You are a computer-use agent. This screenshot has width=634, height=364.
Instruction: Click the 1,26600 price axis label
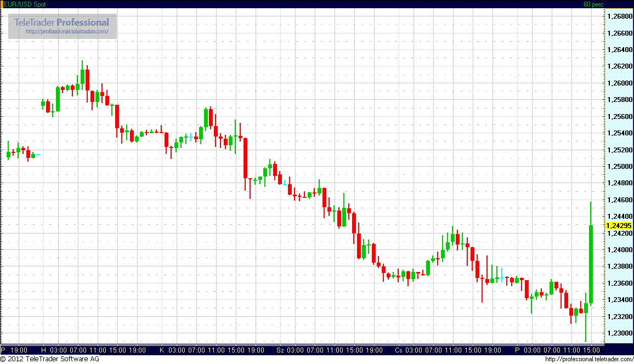[x=619, y=33]
